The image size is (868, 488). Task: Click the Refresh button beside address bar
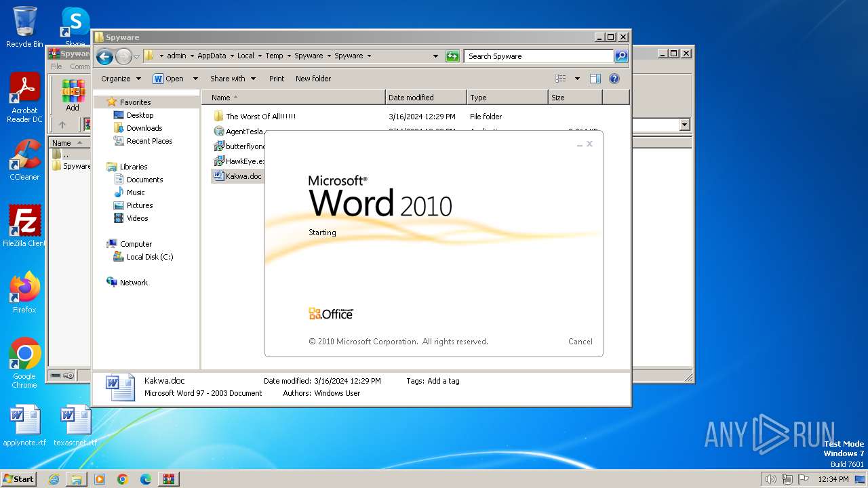[x=452, y=56]
